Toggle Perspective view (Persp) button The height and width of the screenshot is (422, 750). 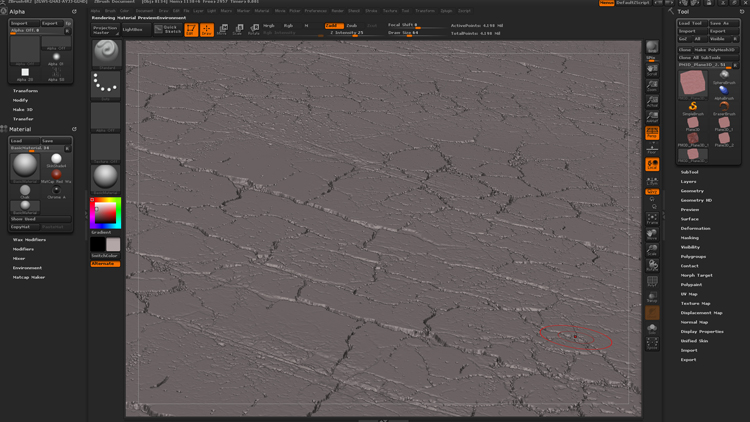[x=652, y=133]
